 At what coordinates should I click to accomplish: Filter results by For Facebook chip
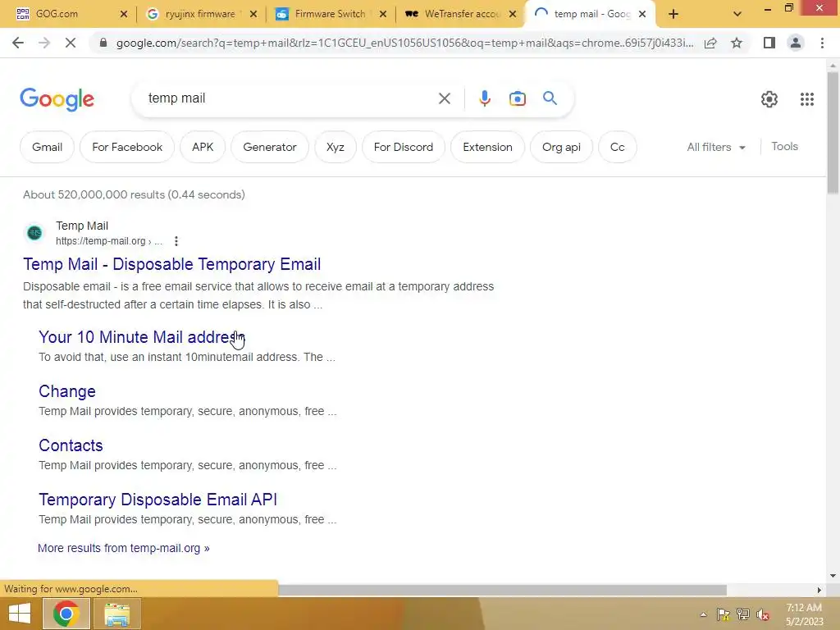click(x=127, y=147)
